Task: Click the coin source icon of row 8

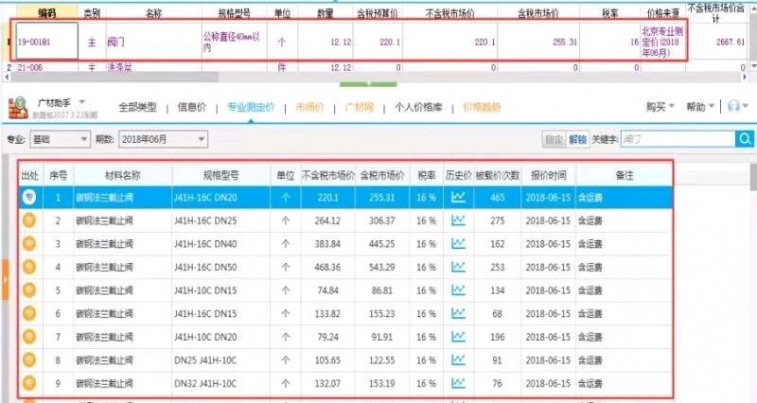Action: pyautogui.click(x=29, y=360)
